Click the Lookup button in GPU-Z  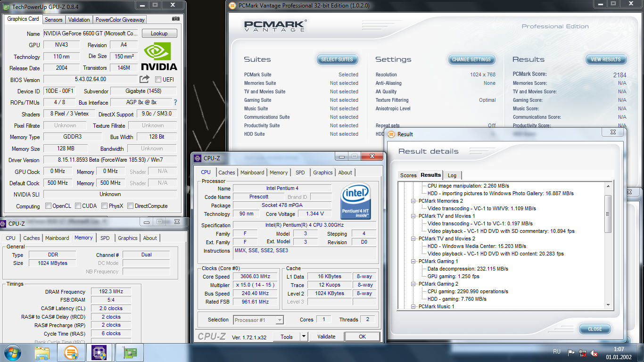point(159,33)
